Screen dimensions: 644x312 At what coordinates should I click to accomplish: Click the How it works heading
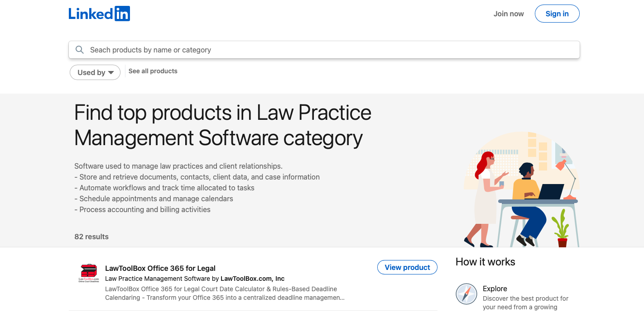pyautogui.click(x=485, y=261)
